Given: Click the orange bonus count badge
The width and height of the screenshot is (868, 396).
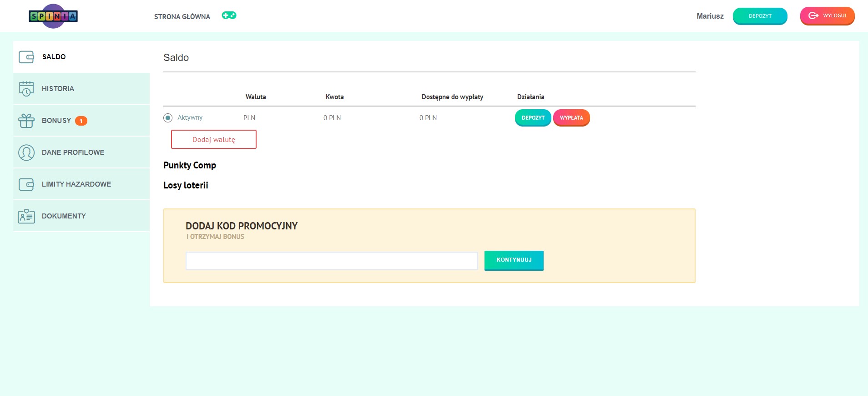Looking at the screenshot, I should tap(81, 121).
